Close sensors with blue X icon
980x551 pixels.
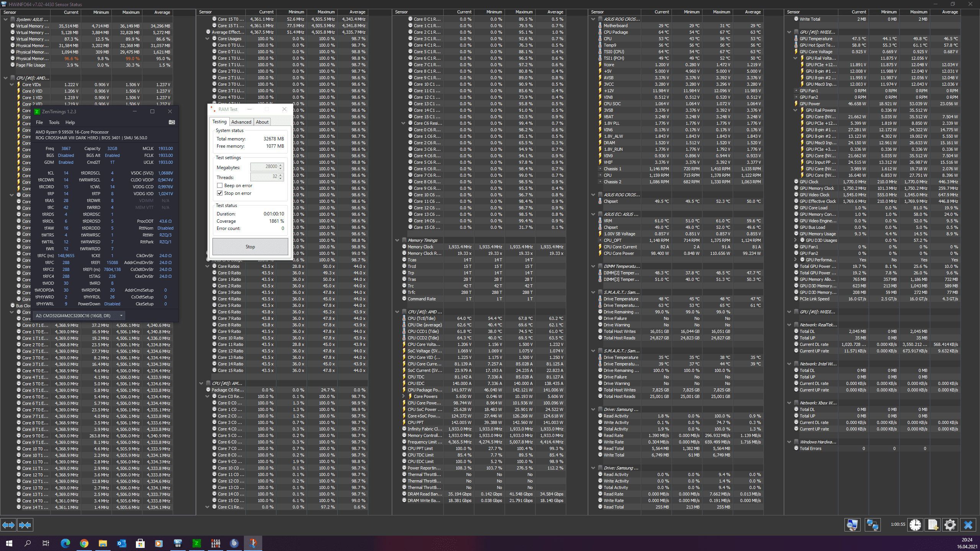pos(968,525)
